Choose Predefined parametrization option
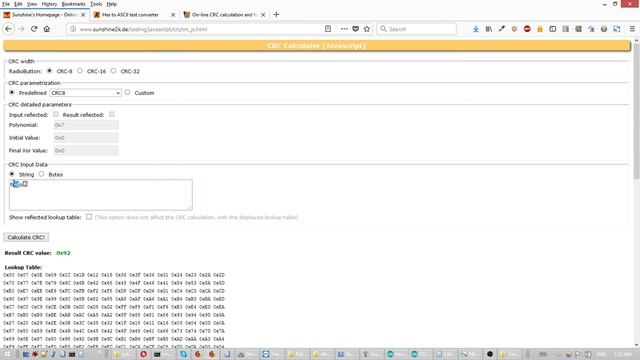Screen dimensions: 640x360 click(12, 92)
